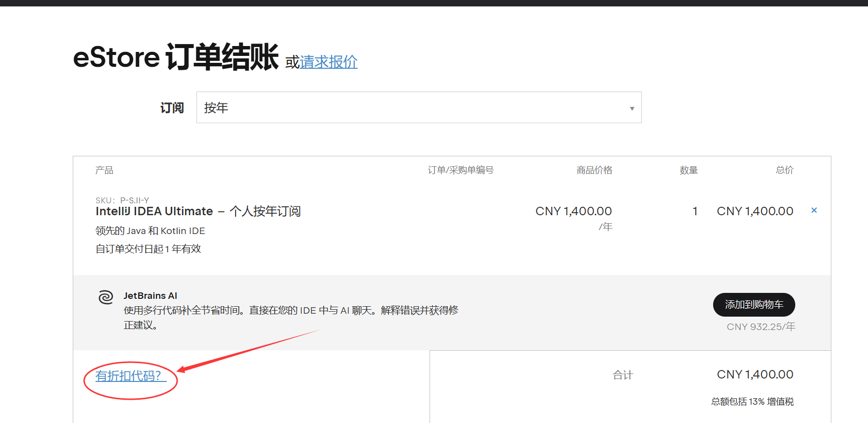This screenshot has height=423, width=868.
Task: Click the 自订单交付日起 1 年有效 text
Action: pyautogui.click(x=148, y=249)
